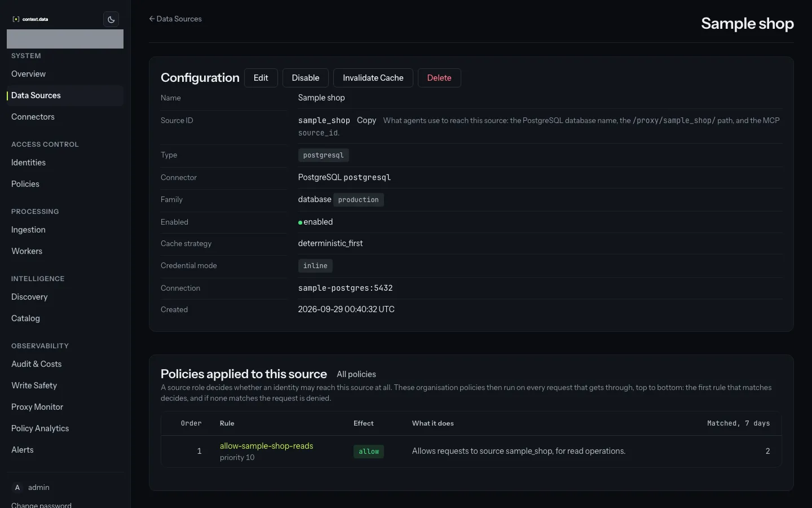Open Connectors page

click(65, 117)
